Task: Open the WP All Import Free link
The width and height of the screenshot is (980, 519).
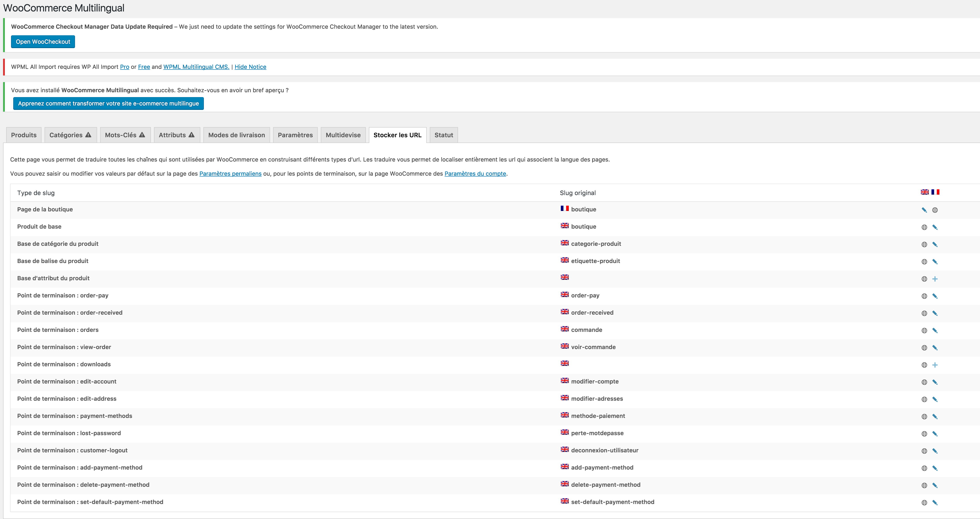Action: point(144,67)
